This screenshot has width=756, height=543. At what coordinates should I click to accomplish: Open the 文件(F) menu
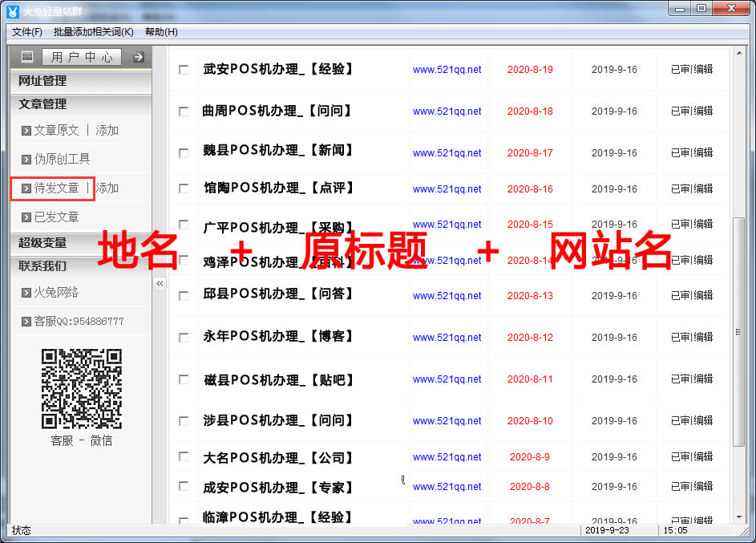pos(27,32)
